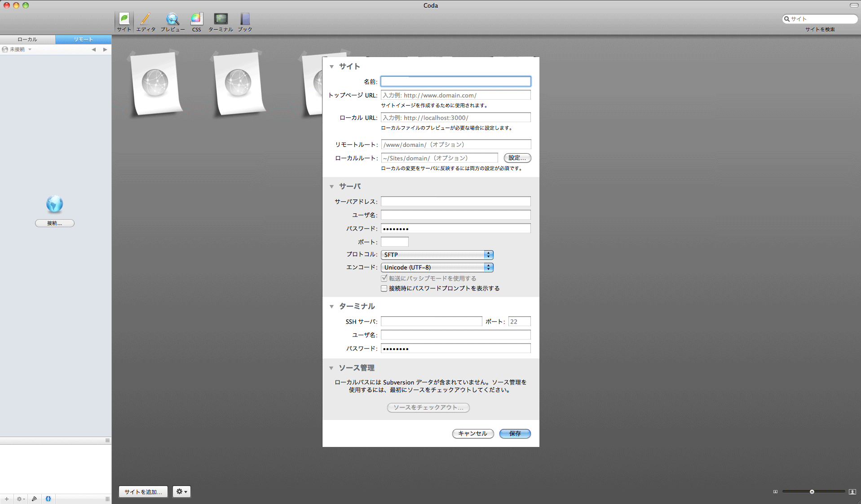Focus the terminal ユーザ名 field
The image size is (861, 504).
point(456,335)
